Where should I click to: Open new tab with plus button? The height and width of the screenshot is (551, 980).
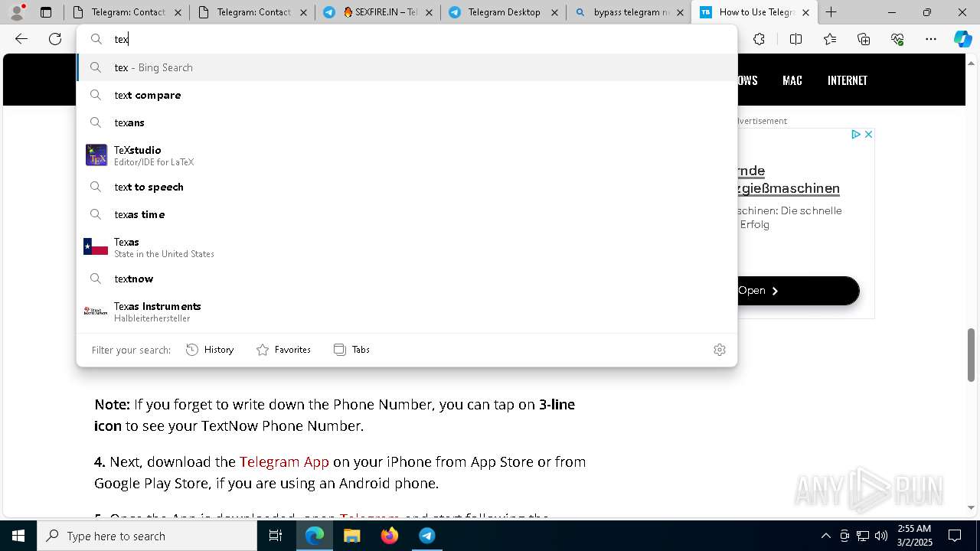tap(831, 12)
